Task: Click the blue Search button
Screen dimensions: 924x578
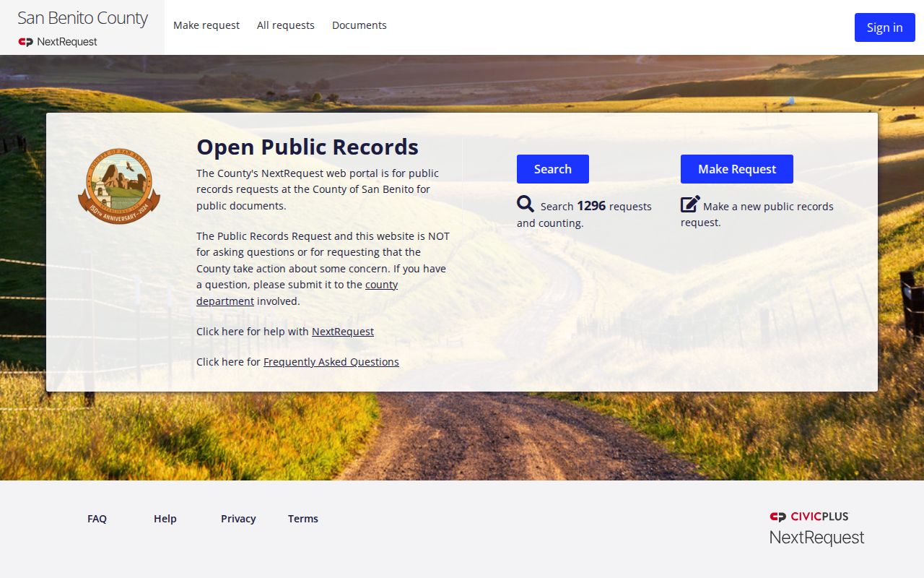Action: pyautogui.click(x=553, y=169)
